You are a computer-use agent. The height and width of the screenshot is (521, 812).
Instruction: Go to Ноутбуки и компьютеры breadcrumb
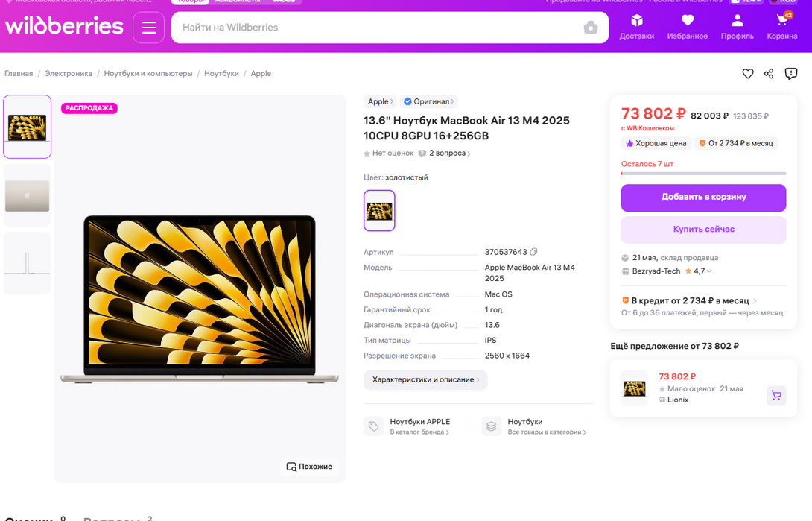tap(148, 74)
